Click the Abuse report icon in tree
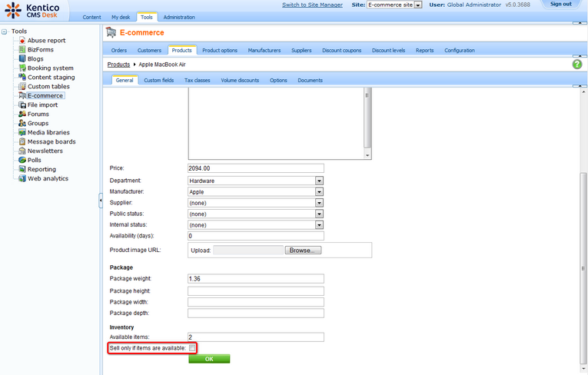The width and height of the screenshot is (588, 375). (x=22, y=40)
